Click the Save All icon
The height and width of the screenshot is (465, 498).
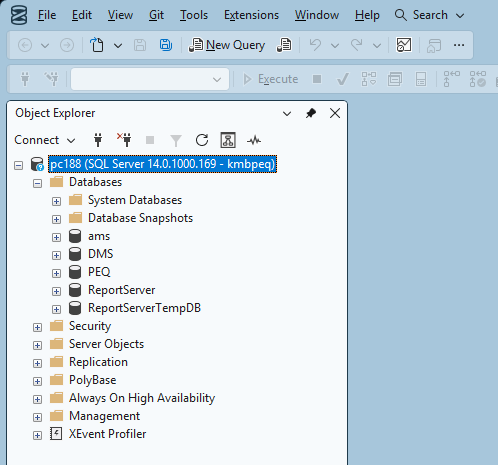pyautogui.click(x=166, y=45)
